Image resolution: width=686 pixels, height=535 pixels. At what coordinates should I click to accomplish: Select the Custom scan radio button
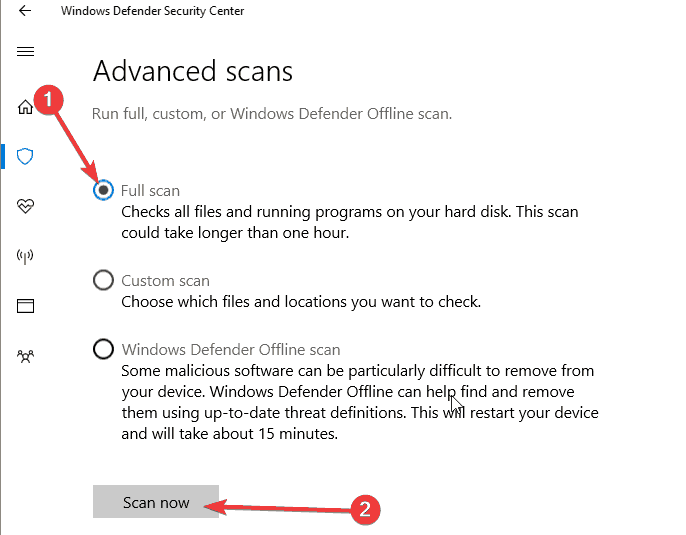(103, 280)
